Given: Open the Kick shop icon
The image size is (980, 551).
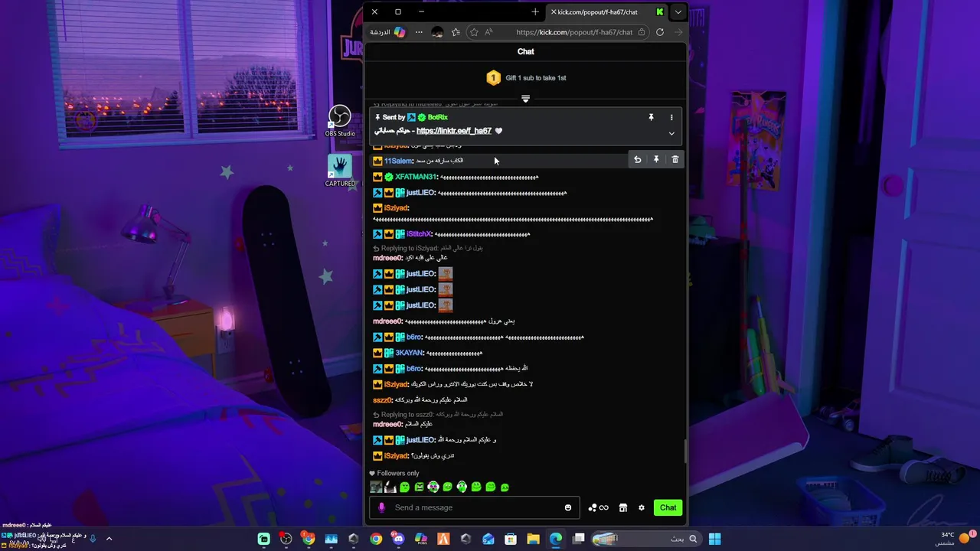Looking at the screenshot, I should click(x=623, y=507).
